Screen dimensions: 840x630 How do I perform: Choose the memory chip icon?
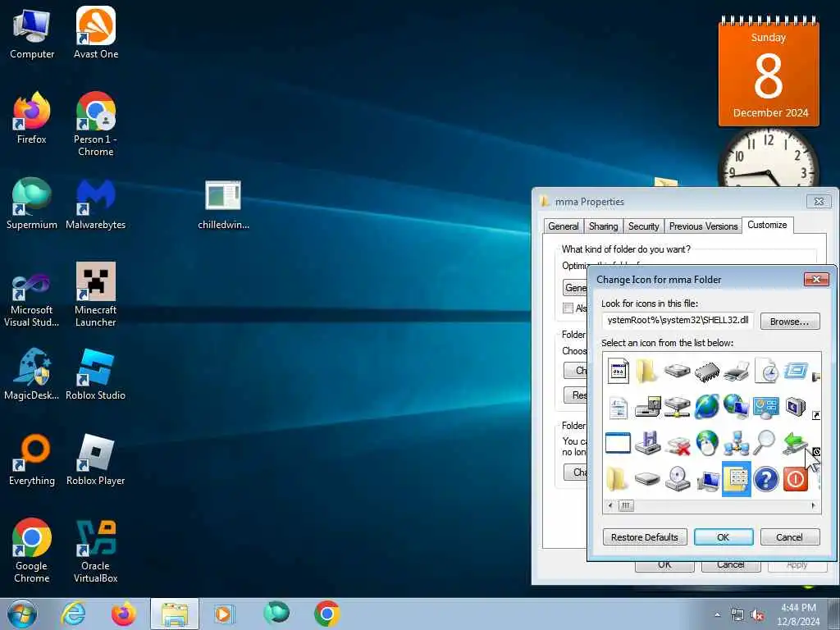pyautogui.click(x=707, y=371)
